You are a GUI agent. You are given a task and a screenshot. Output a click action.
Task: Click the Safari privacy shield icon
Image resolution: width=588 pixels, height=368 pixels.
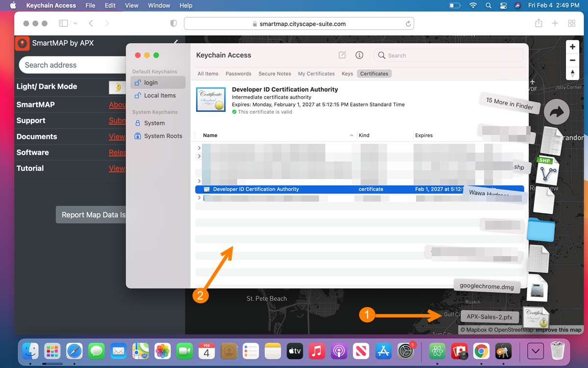tap(173, 24)
